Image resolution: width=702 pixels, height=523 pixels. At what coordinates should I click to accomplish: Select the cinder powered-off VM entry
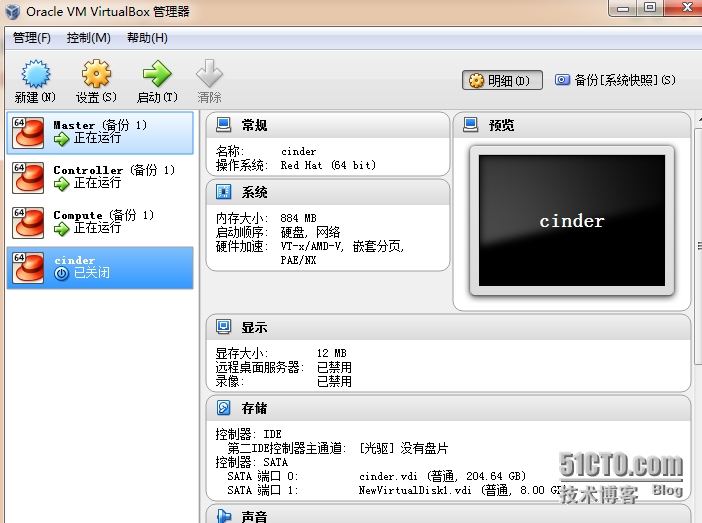pyautogui.click(x=100, y=268)
